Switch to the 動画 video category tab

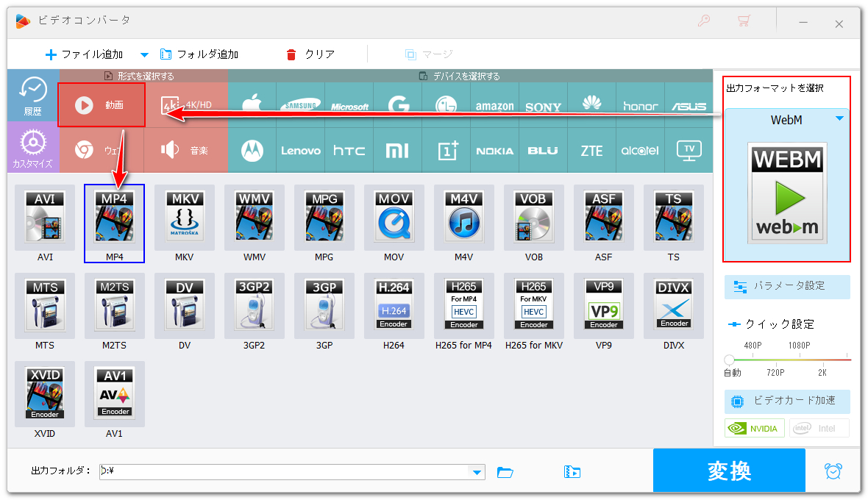(102, 105)
